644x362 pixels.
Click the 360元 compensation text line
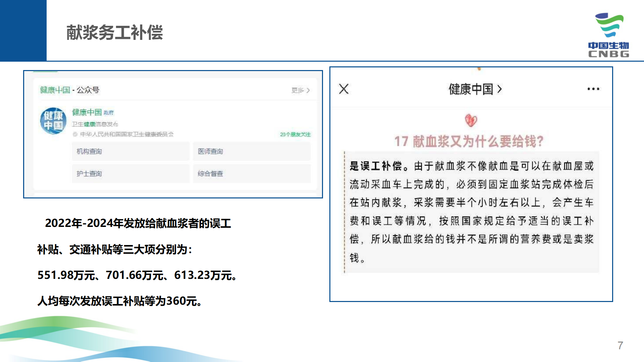point(120,301)
